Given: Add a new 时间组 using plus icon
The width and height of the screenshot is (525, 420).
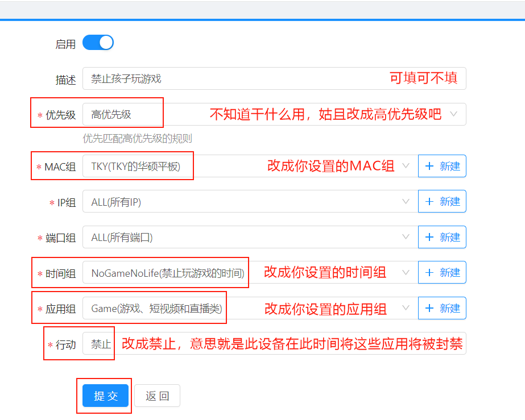Looking at the screenshot, I should [x=429, y=273].
